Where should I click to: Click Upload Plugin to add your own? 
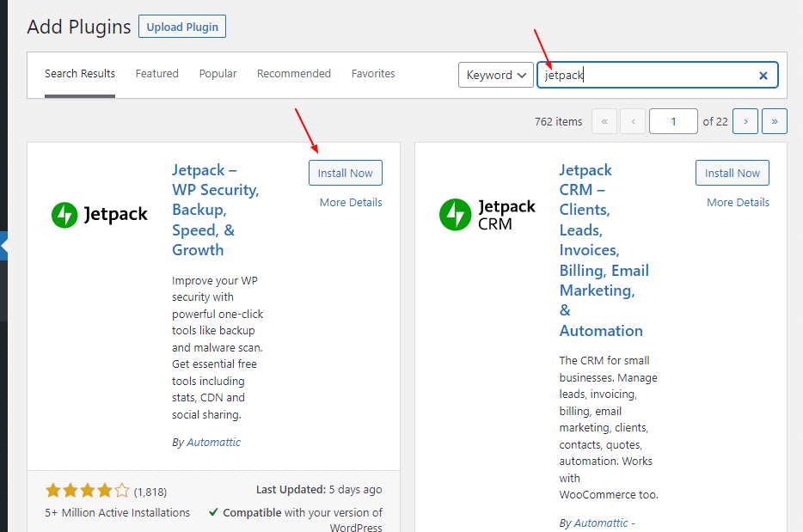(181, 26)
